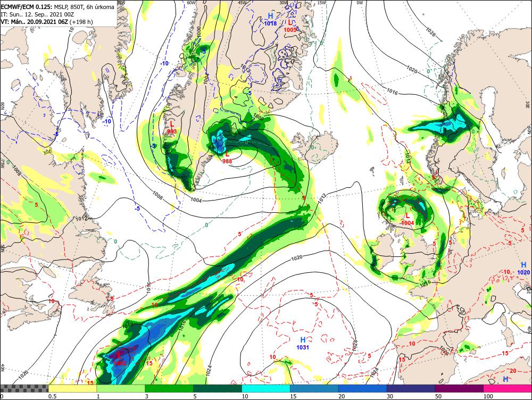
Task: Click the dark magenta 50–100 legend swatch
Action: pos(460,388)
